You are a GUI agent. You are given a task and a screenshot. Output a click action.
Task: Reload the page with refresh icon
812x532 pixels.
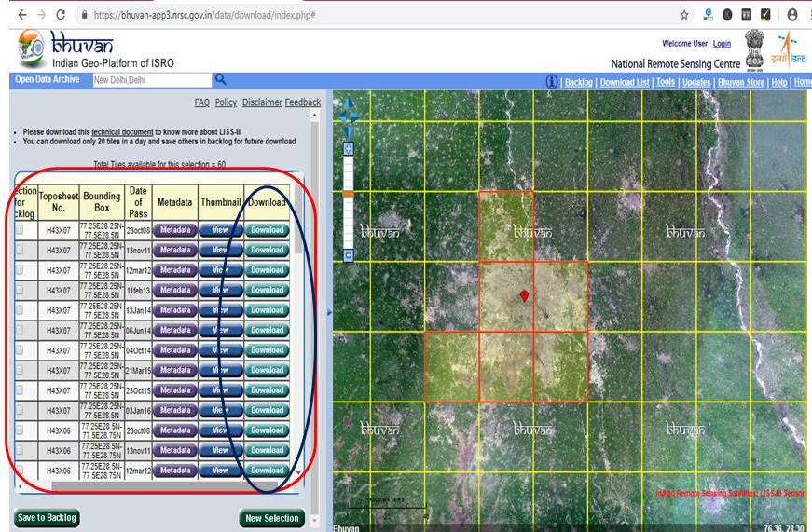coord(61,15)
